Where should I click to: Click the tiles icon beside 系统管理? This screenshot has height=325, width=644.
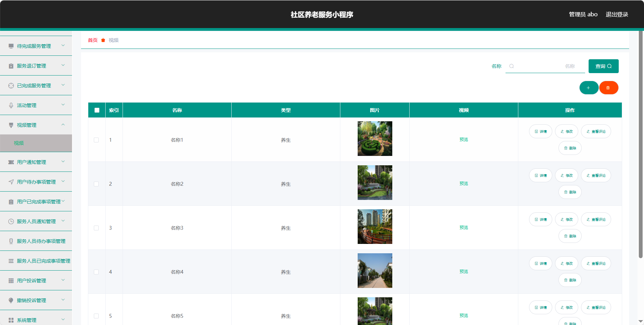point(11,320)
